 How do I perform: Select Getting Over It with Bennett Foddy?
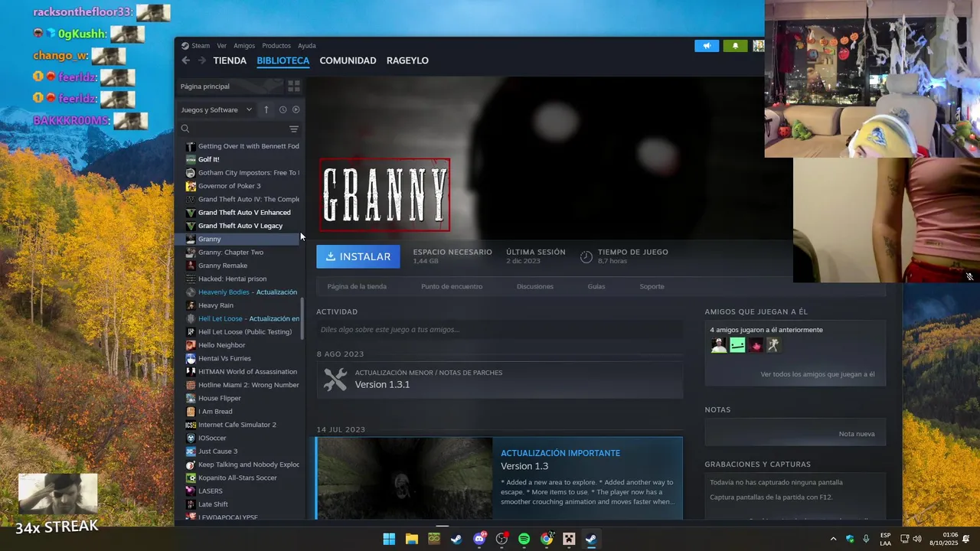click(242, 146)
